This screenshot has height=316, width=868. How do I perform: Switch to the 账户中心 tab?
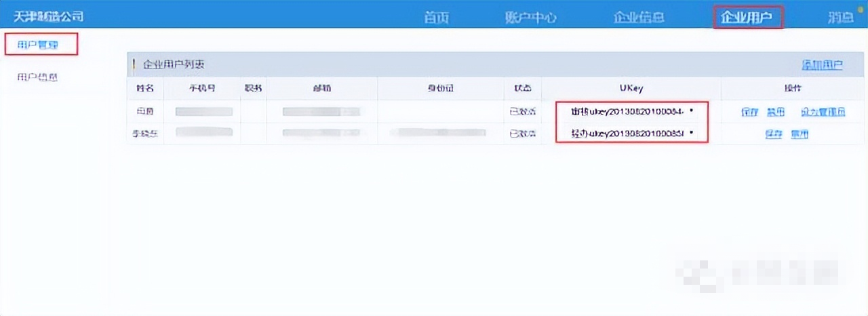tap(530, 18)
